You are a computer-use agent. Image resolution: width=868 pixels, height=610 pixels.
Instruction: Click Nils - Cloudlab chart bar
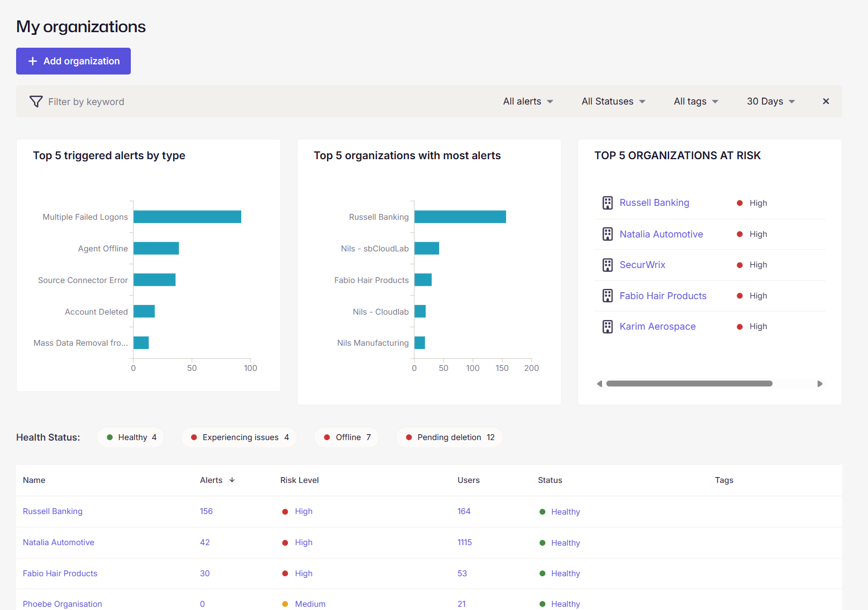pos(420,311)
